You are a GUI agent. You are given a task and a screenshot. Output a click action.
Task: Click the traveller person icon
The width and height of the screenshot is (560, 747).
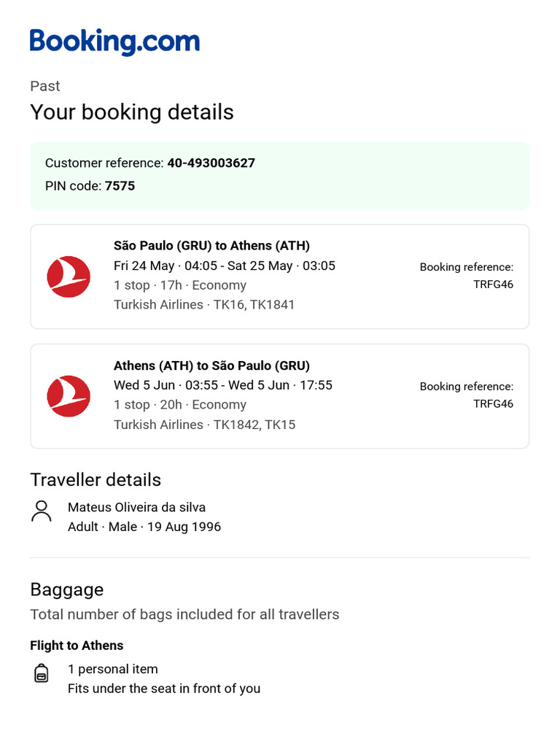click(42, 511)
